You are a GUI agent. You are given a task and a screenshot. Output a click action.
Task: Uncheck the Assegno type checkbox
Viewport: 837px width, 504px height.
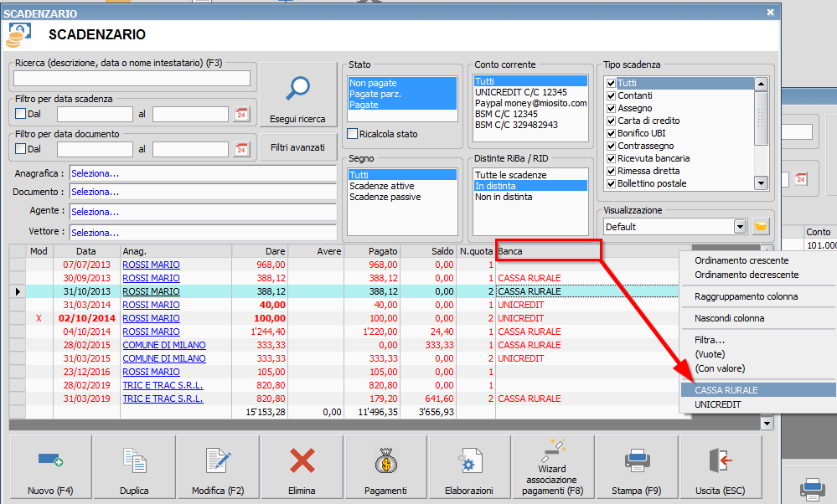611,108
